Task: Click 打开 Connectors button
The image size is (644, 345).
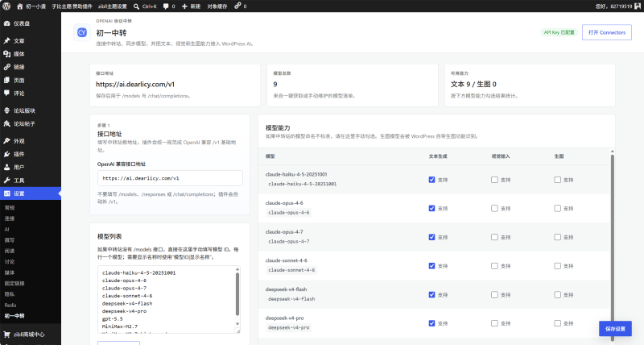Action: click(x=607, y=32)
